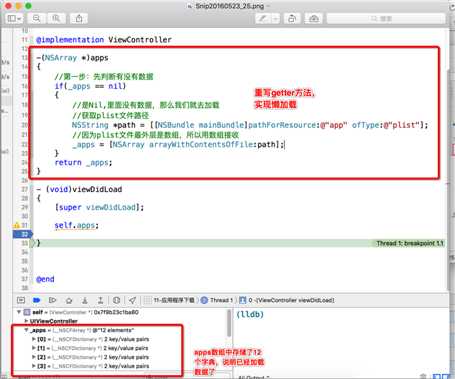
Task: Select Thread 1 in the debug bar
Action: coord(217,300)
